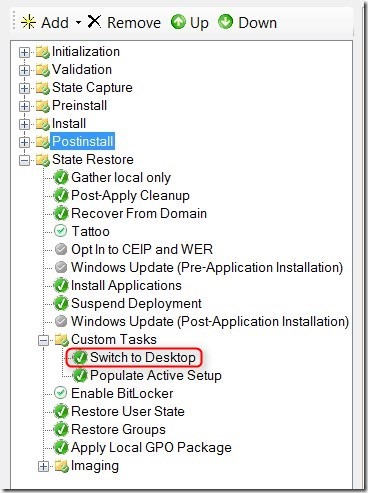Click the Postinstall folder icon
The height and width of the screenshot is (493, 368).
pyautogui.click(x=43, y=142)
